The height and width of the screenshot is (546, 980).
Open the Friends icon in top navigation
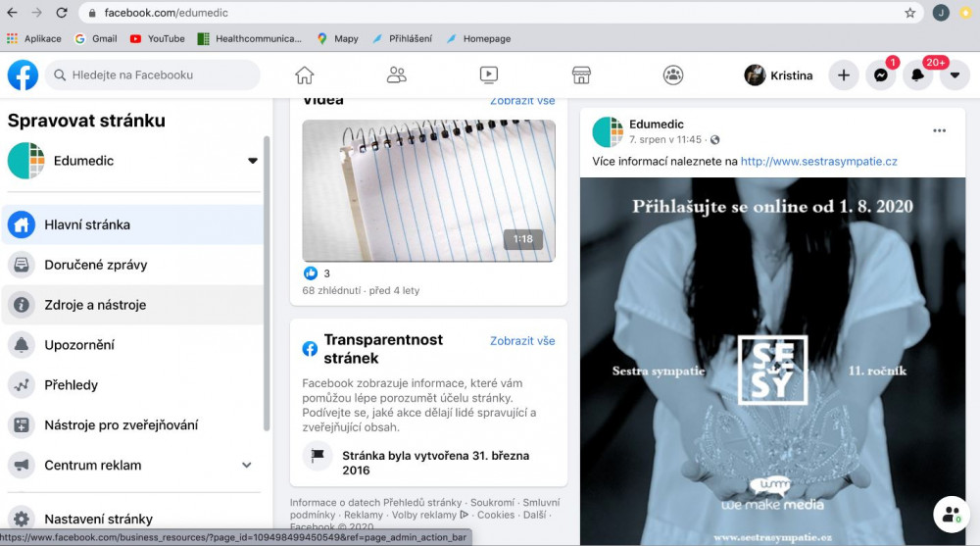coord(397,75)
